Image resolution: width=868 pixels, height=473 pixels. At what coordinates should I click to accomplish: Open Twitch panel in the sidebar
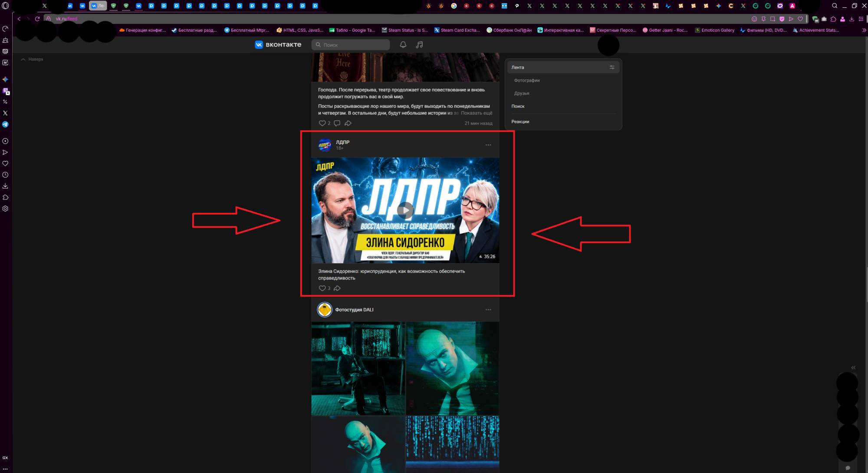point(5,91)
